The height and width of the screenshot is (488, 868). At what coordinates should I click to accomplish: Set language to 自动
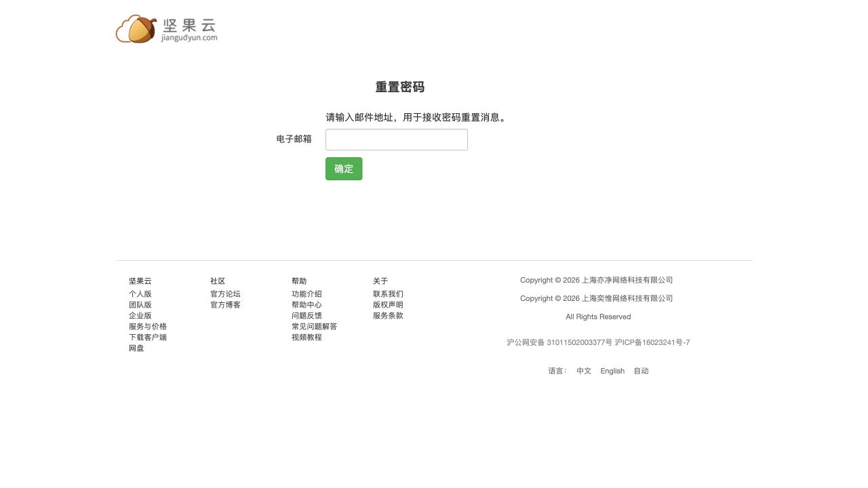[x=641, y=371]
